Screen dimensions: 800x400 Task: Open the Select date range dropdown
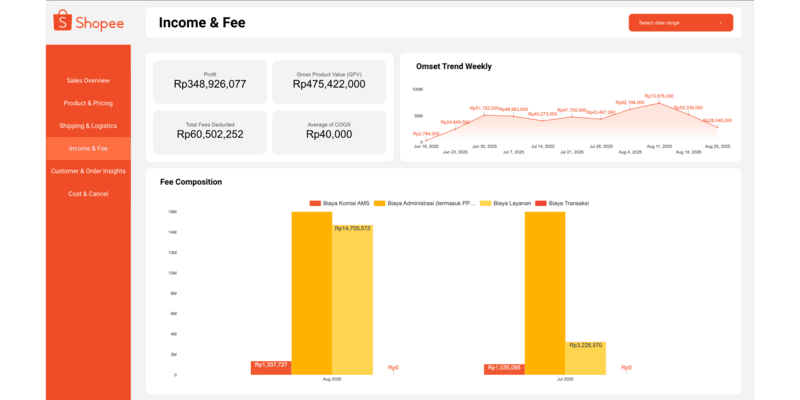click(680, 22)
